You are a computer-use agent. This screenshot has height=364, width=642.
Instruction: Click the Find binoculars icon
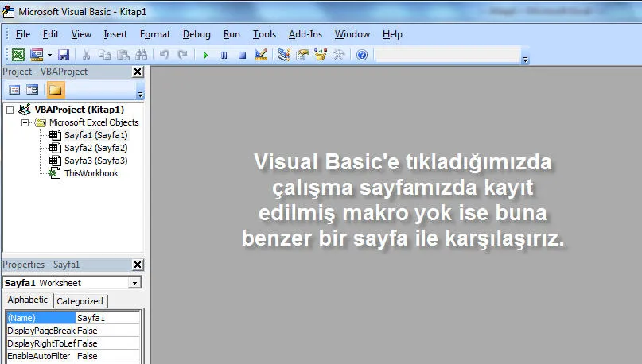tap(141, 55)
